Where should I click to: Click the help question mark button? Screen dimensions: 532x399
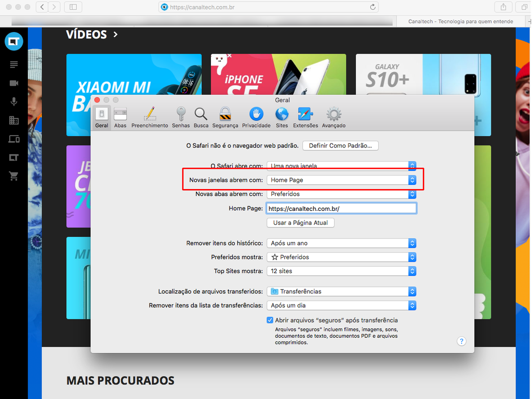pyautogui.click(x=461, y=341)
